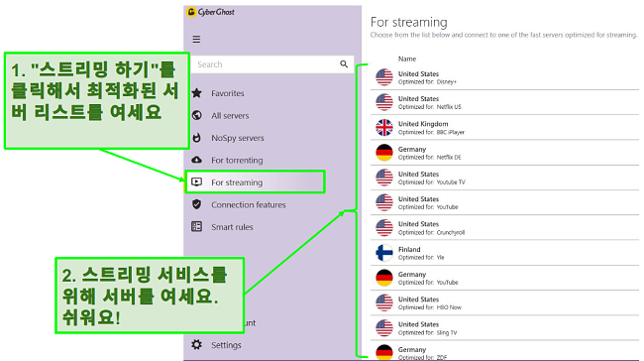Click the search magnifier icon

(x=344, y=64)
